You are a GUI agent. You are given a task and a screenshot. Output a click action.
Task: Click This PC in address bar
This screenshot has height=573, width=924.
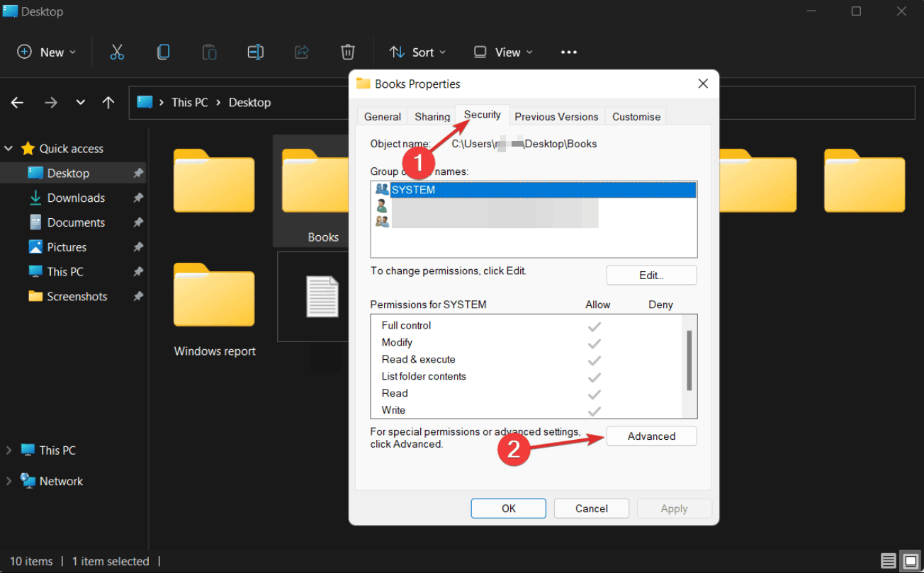point(190,103)
